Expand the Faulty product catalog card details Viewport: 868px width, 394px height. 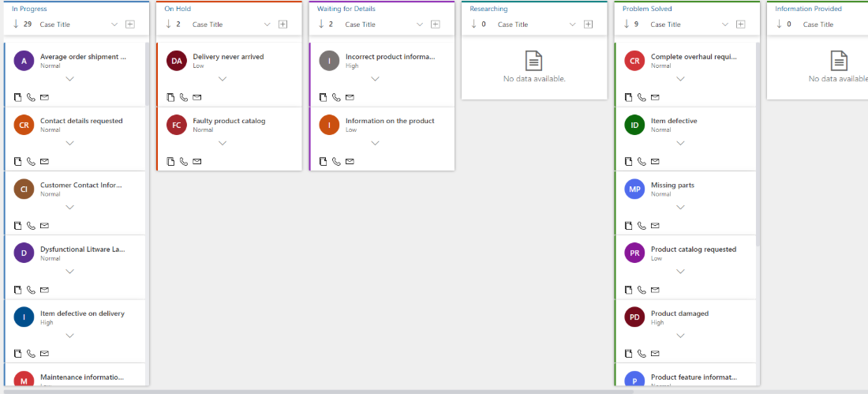click(x=223, y=144)
